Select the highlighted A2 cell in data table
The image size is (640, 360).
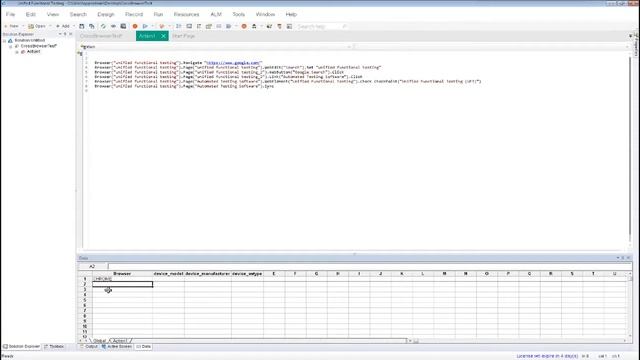122,284
